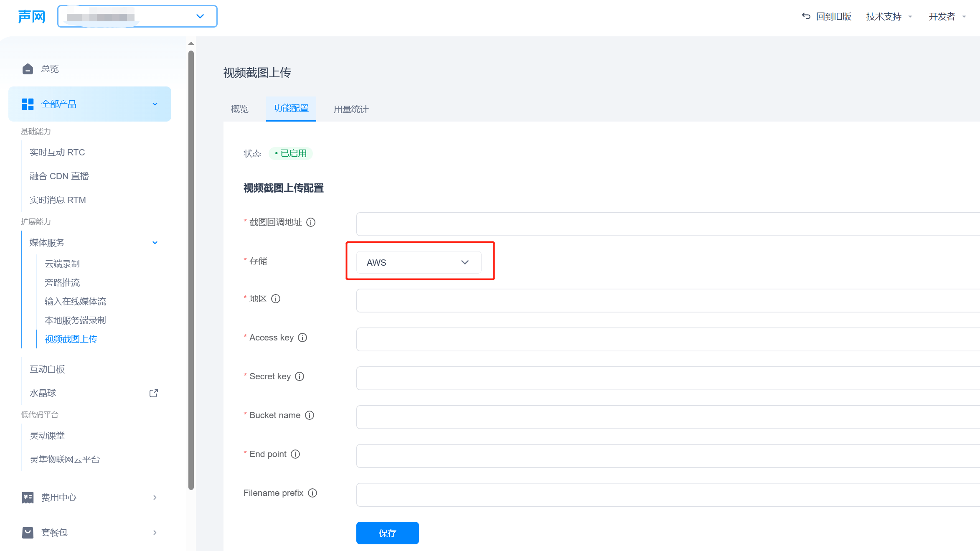Switch to the 功能配置 tab
This screenshot has height=551, width=980.
pos(291,109)
